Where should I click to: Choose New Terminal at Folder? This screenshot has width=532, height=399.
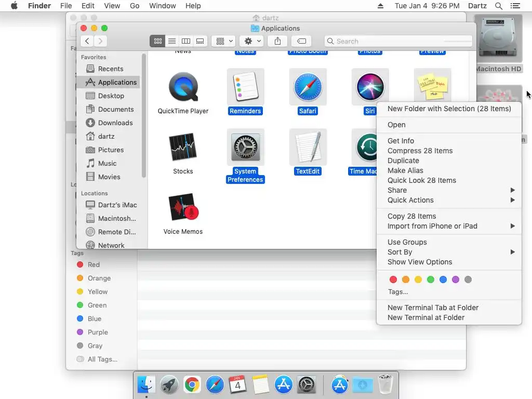click(449, 317)
